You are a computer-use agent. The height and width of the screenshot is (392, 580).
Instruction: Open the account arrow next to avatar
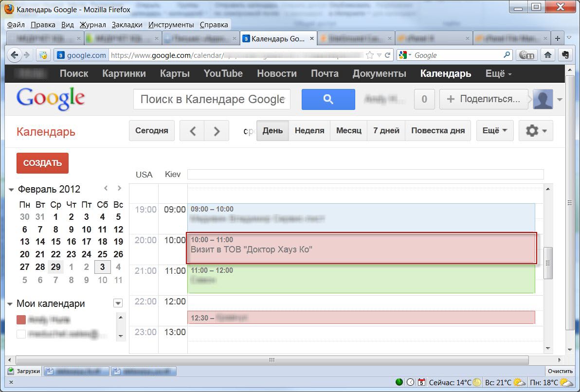tap(560, 100)
